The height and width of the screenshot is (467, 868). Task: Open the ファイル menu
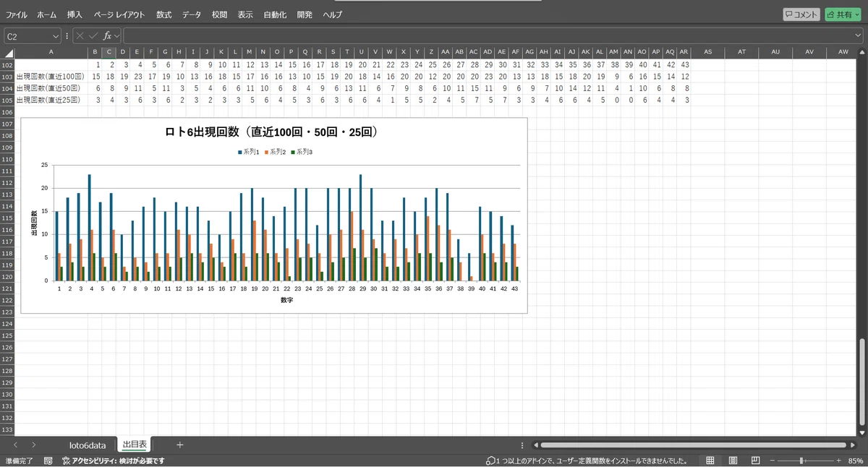17,14
